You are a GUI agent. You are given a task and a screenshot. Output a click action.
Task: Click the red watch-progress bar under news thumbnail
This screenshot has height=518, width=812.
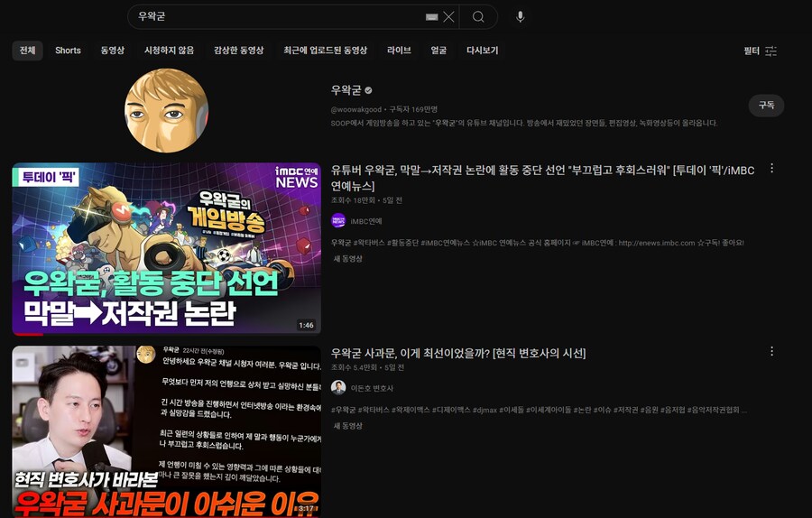click(x=27, y=334)
